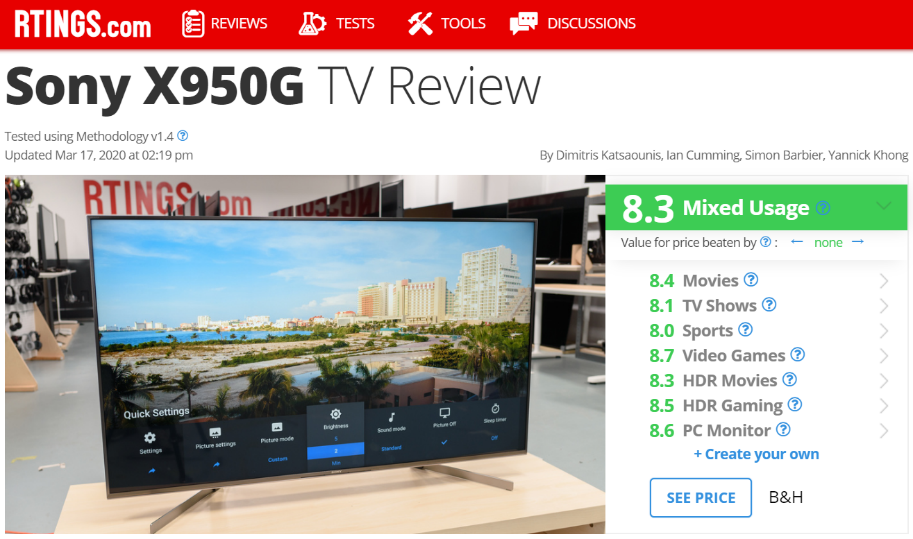Expand the HDR Gaming row chevron
This screenshot has width=913, height=539.
tap(884, 406)
